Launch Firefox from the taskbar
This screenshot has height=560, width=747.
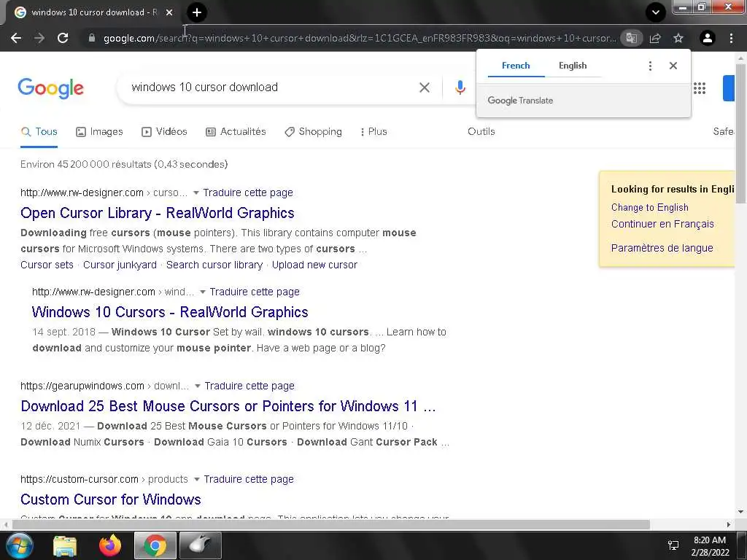(x=110, y=545)
